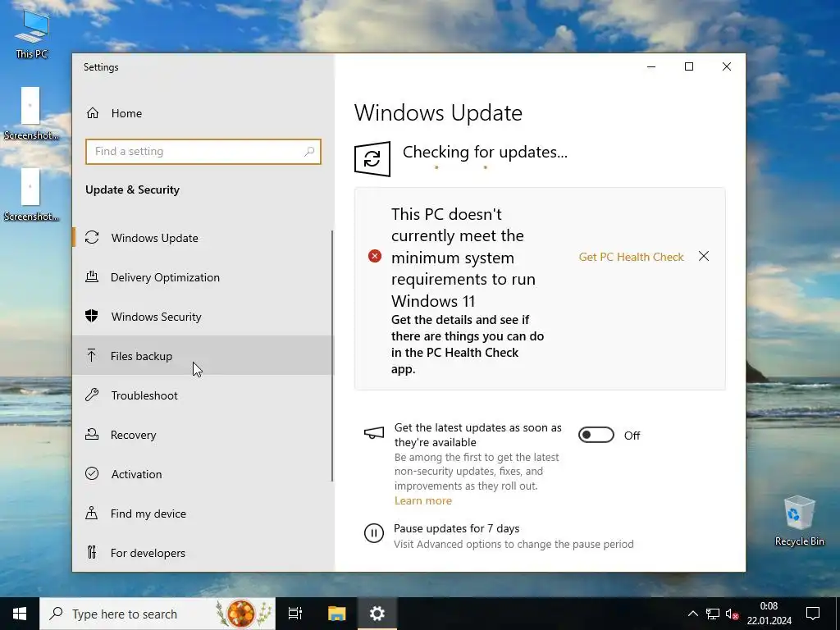Click the Settings gear icon on taskbar
Viewport: 840px width, 630px height.
[377, 614]
